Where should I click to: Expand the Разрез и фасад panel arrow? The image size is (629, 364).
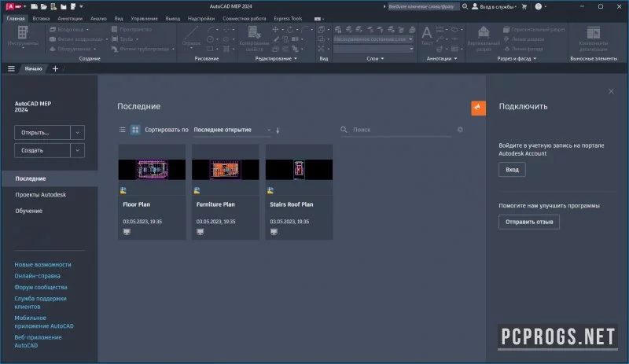tap(535, 59)
